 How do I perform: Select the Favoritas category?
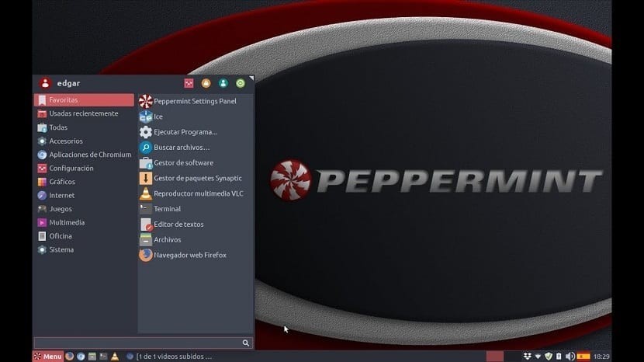(84, 100)
